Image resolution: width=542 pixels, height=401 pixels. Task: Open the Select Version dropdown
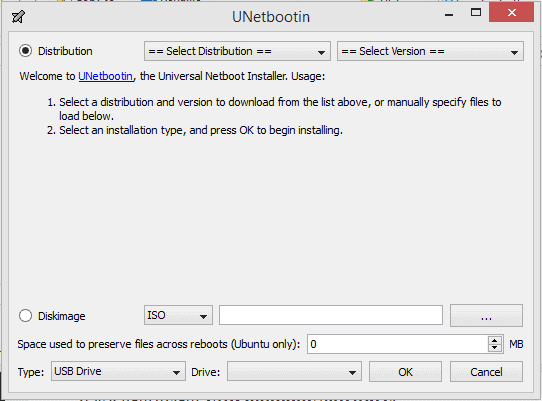(430, 51)
